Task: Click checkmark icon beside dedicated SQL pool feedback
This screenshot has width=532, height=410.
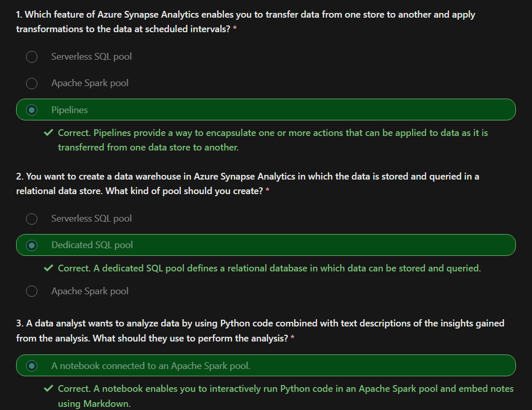Action: (48, 268)
